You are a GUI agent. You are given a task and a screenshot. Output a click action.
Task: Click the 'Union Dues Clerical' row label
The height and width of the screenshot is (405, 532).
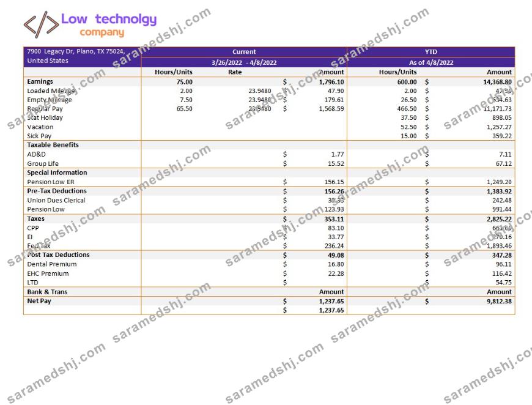[56, 200]
